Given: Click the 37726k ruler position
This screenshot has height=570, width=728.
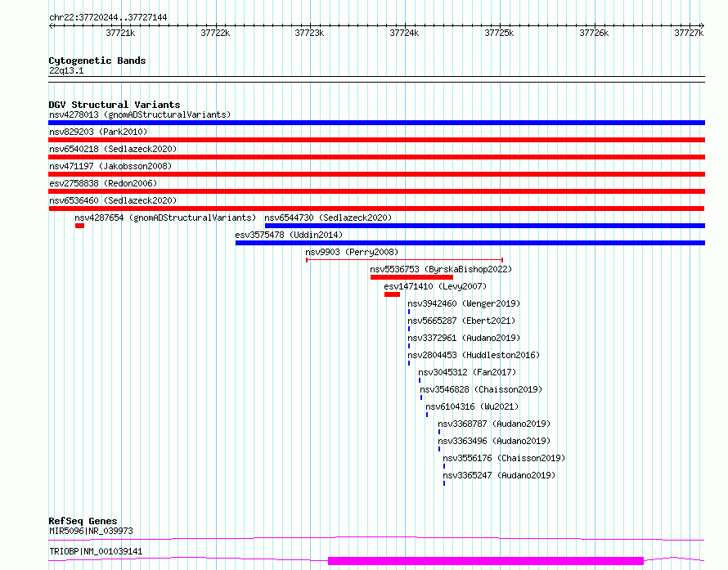Looking at the screenshot, I should click(594, 33).
